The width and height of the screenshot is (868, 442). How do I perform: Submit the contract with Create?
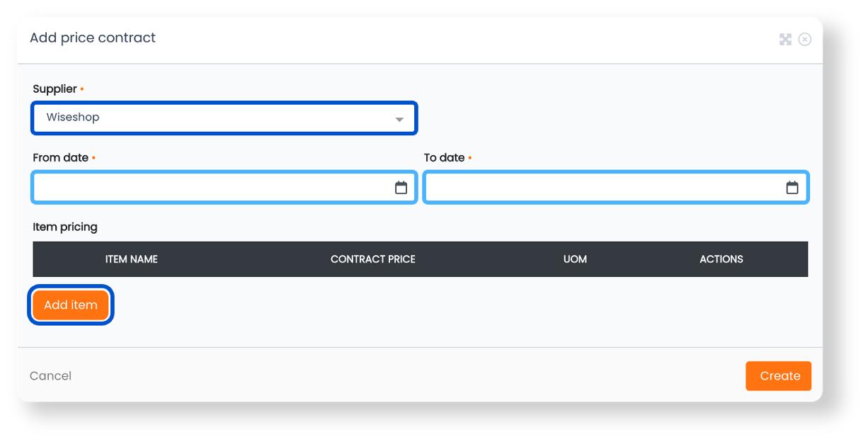(x=778, y=375)
